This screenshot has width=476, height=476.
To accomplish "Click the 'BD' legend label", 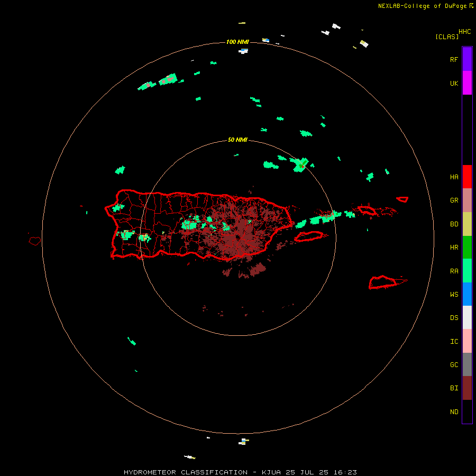I will click(x=454, y=224).
